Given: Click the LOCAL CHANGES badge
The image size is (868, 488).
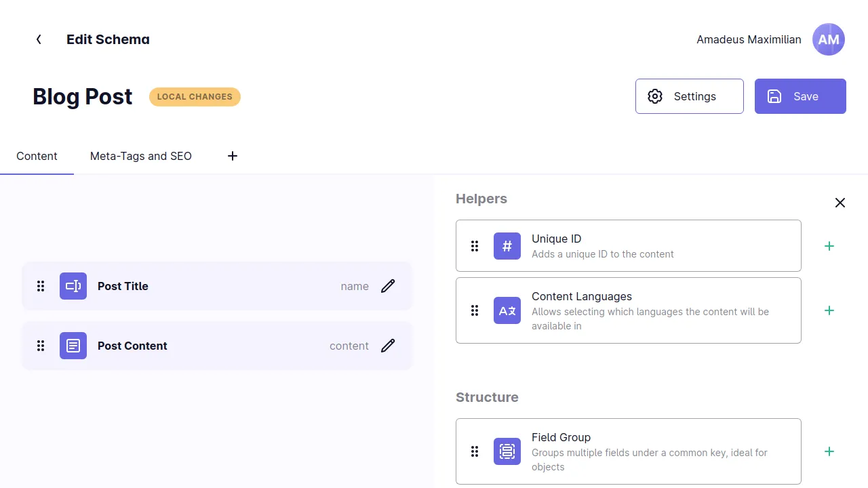Looking at the screenshot, I should [195, 96].
